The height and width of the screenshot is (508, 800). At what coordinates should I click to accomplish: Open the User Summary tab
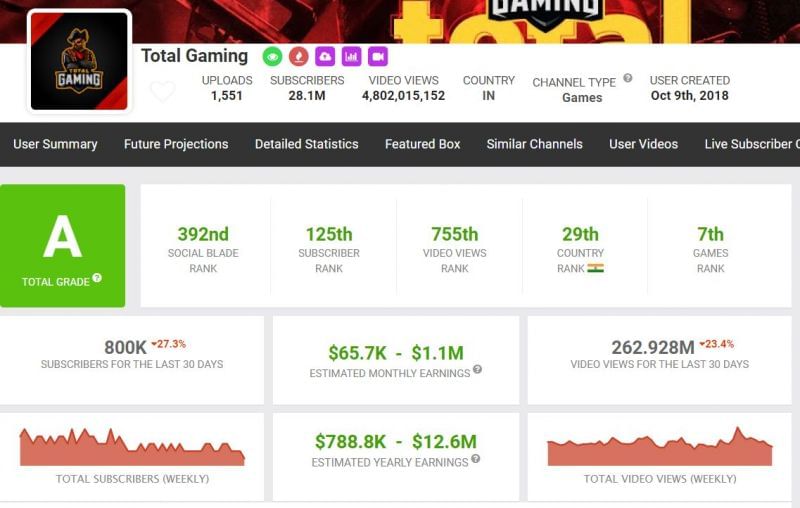tap(55, 144)
